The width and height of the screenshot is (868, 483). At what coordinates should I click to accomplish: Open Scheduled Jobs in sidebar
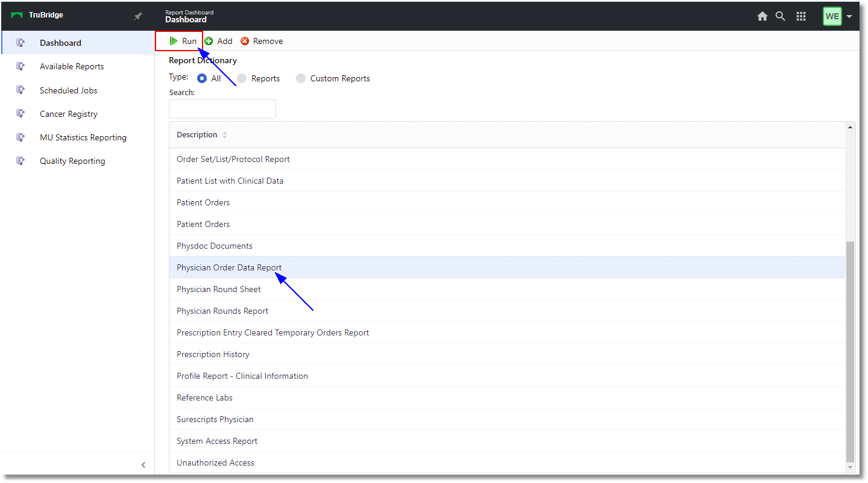(77, 90)
